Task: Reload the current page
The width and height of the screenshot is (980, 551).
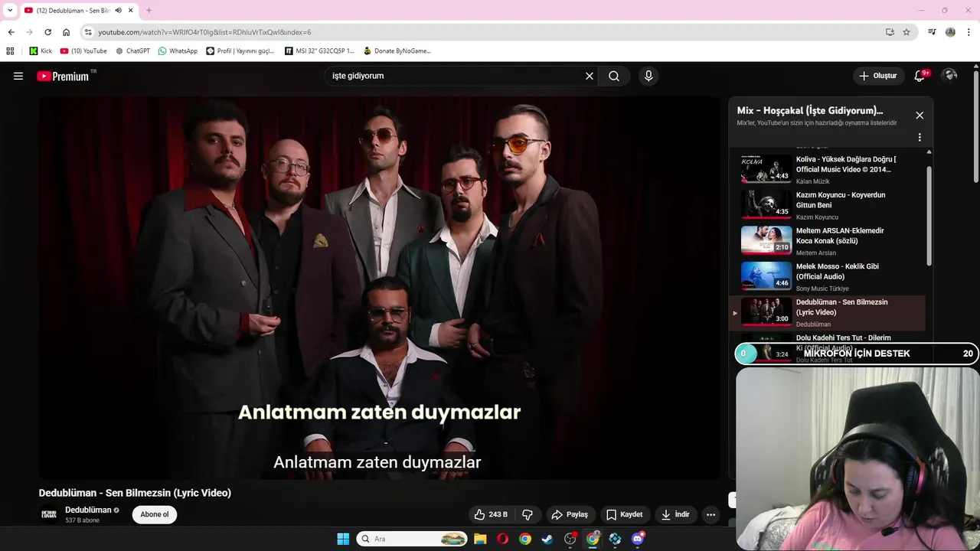Action: point(47,32)
